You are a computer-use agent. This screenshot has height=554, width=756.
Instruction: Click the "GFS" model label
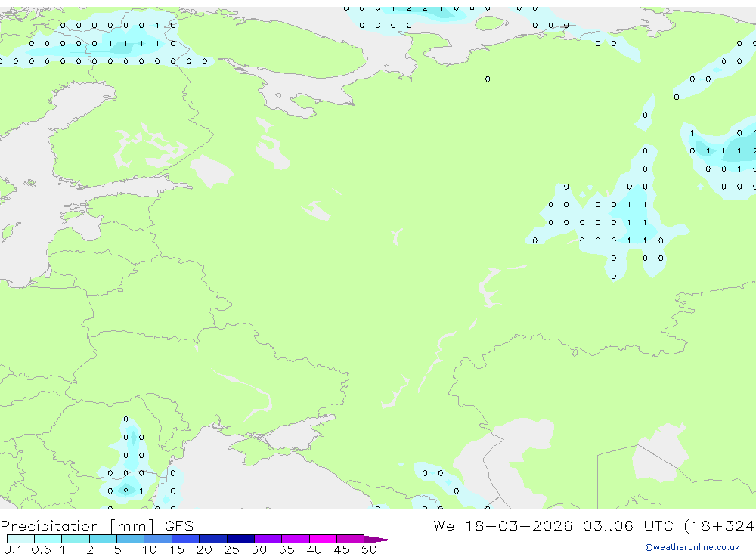coord(179,526)
